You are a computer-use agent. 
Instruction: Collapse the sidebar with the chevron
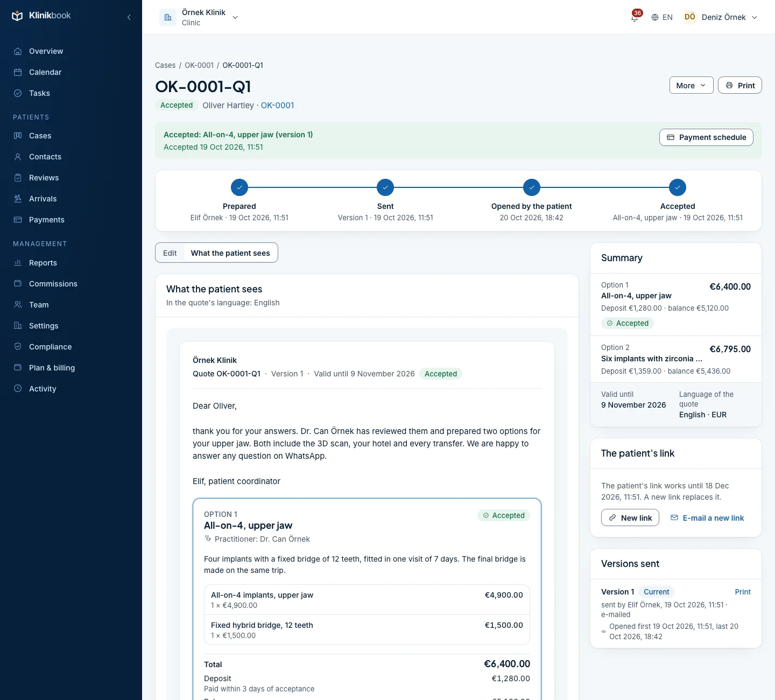pyautogui.click(x=129, y=17)
